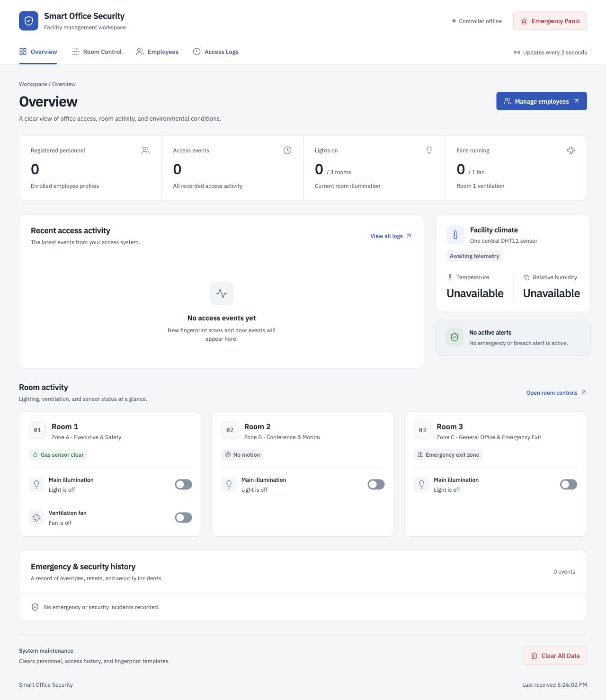Click the No motion badge in Room 2
606x700 pixels.
(x=242, y=455)
